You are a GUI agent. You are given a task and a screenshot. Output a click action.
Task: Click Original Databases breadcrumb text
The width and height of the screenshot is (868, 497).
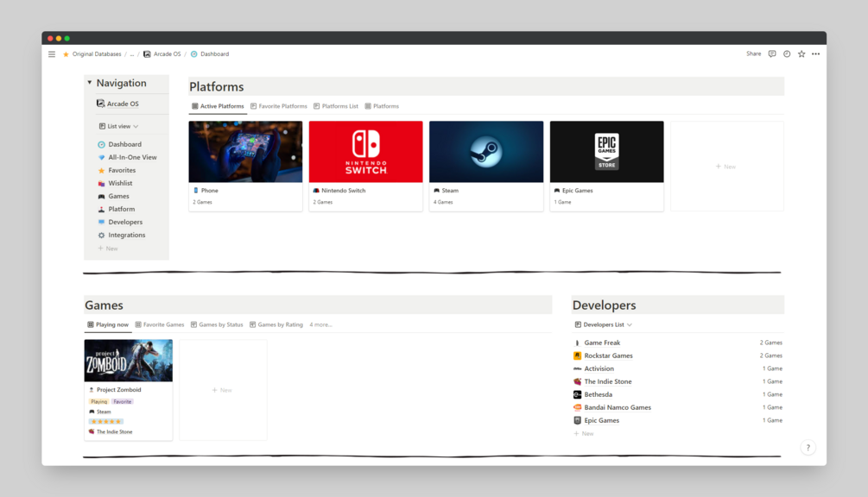pyautogui.click(x=97, y=54)
